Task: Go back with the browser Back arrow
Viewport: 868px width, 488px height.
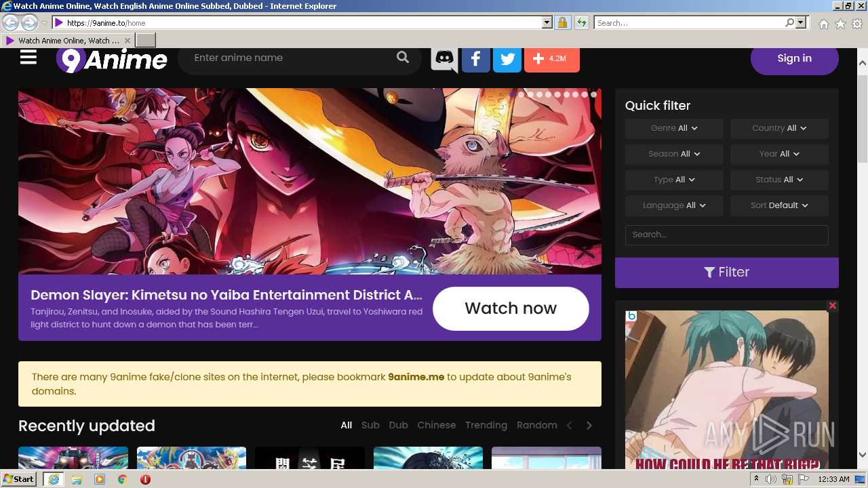Action: pos(10,22)
